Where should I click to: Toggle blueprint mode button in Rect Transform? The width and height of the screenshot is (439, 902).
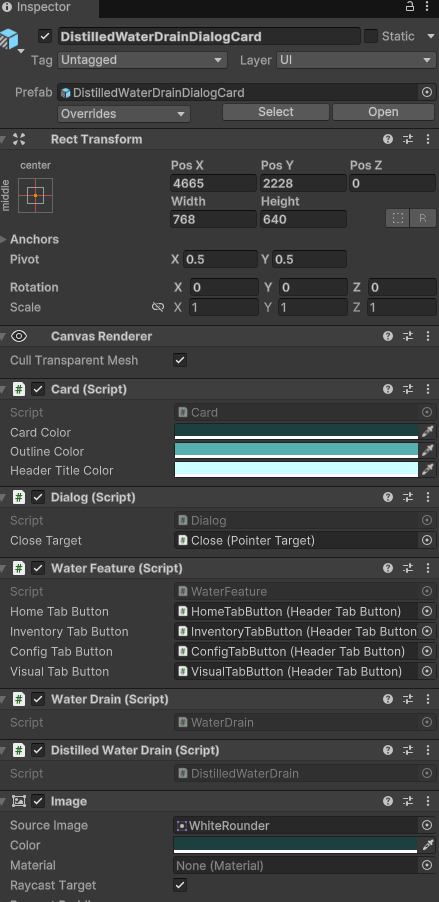point(397,218)
